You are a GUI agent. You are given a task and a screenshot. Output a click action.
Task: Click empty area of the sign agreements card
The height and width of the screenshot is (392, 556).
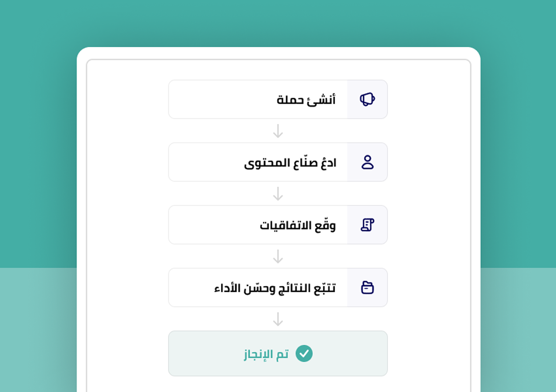[209, 225]
